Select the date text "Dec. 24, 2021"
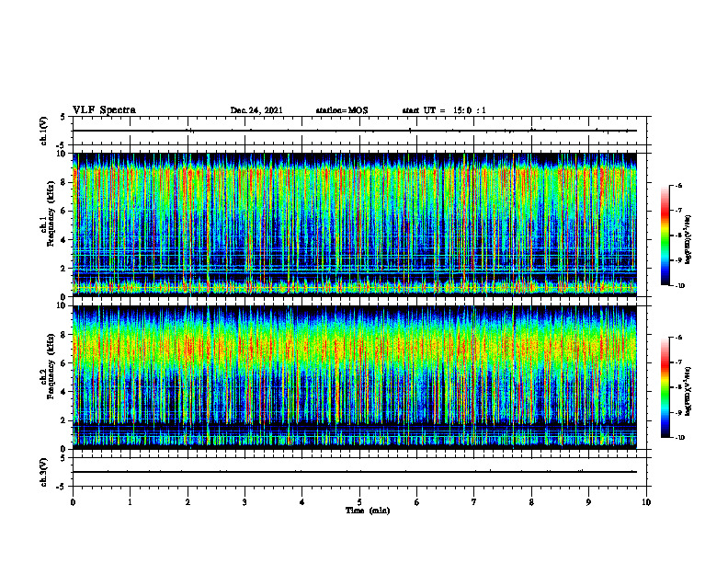 [x=256, y=110]
